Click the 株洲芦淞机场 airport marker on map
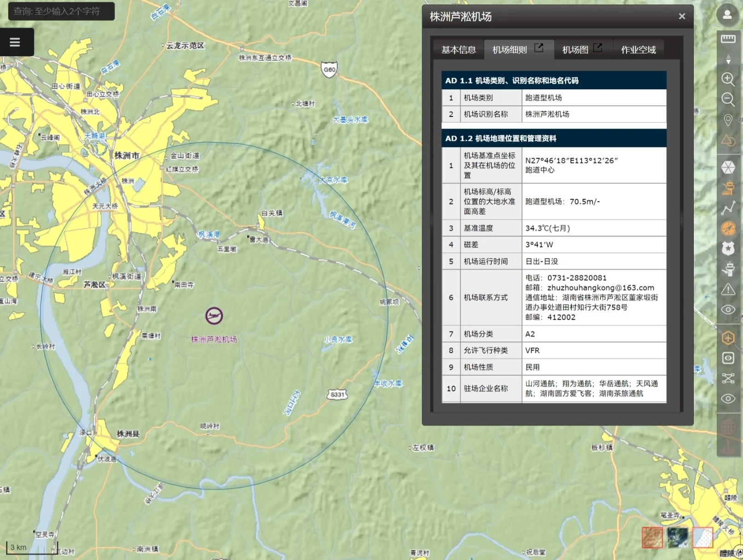 click(214, 316)
